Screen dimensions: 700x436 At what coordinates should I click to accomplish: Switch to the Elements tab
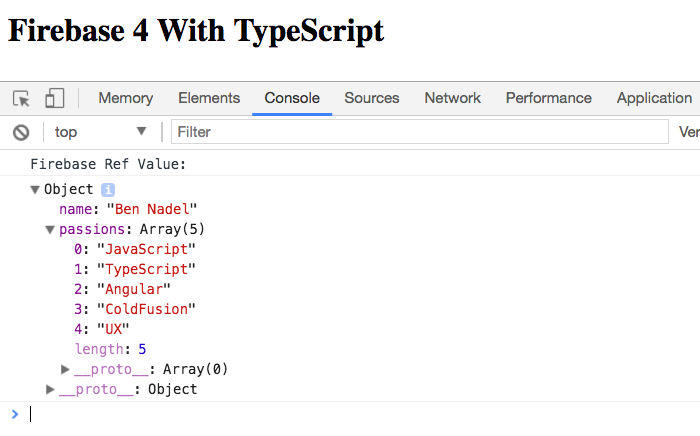coord(209,98)
